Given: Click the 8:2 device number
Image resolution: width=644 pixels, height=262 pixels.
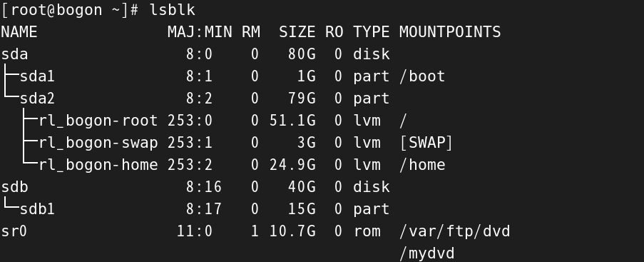Looking at the screenshot, I should (199, 99).
